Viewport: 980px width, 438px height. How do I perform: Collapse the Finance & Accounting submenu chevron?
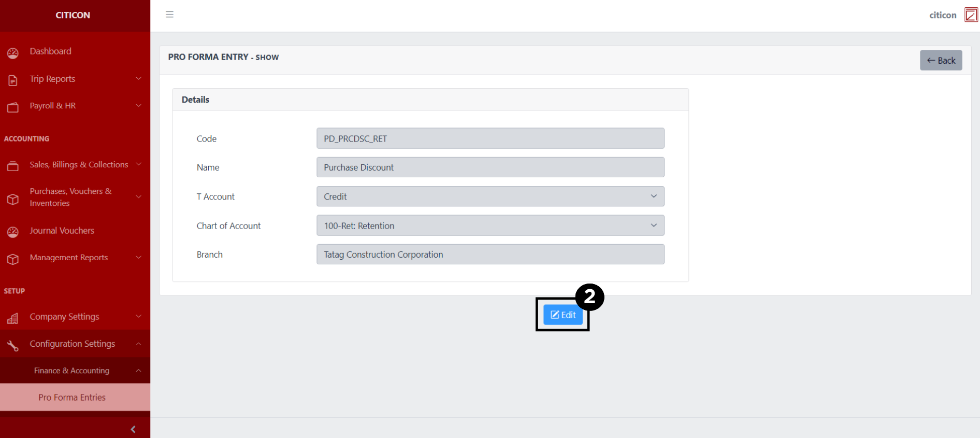138,371
